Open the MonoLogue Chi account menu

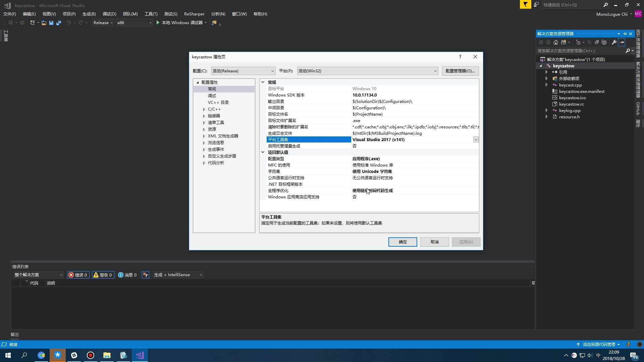[614, 14]
